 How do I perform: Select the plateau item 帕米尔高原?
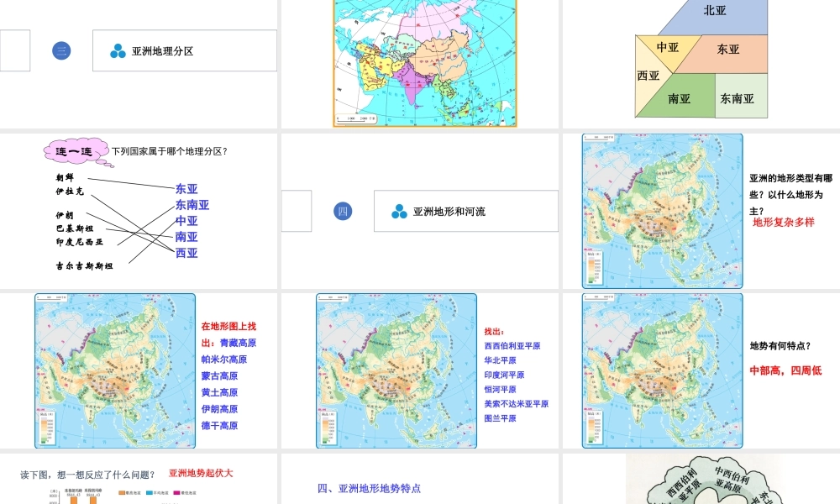click(x=224, y=360)
